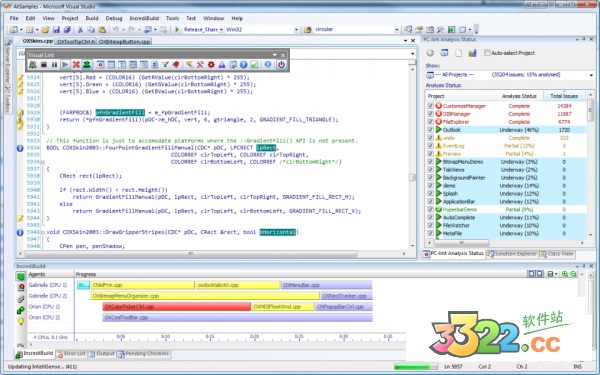Click the zoom out magnifier in IncrediBuild panel
Viewport: 600px width, 375px height.
(573, 274)
